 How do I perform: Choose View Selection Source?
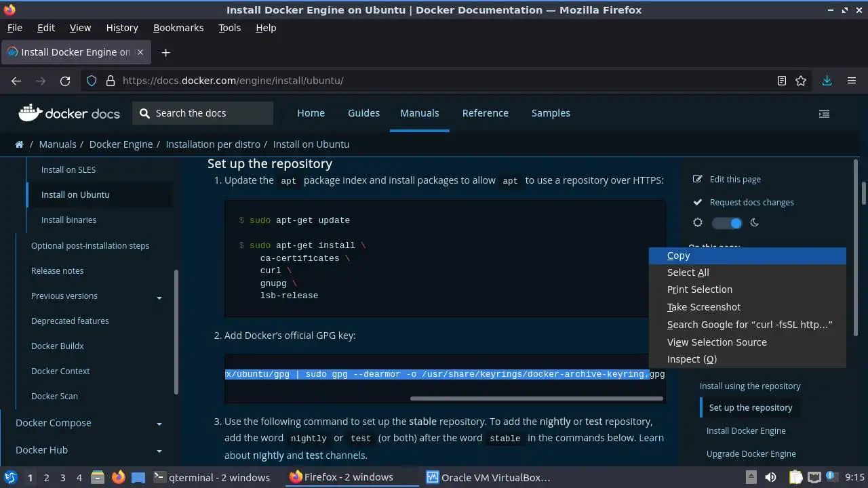coord(747,342)
